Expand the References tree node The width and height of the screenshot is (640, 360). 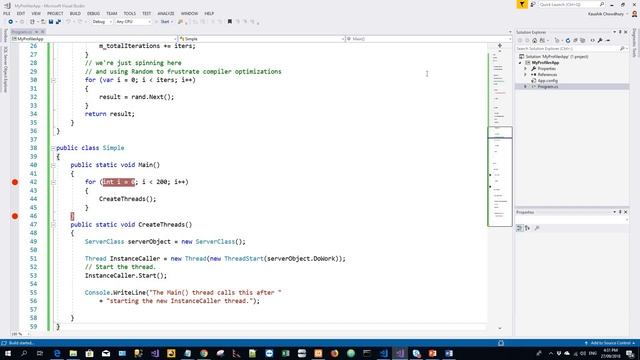click(526, 75)
